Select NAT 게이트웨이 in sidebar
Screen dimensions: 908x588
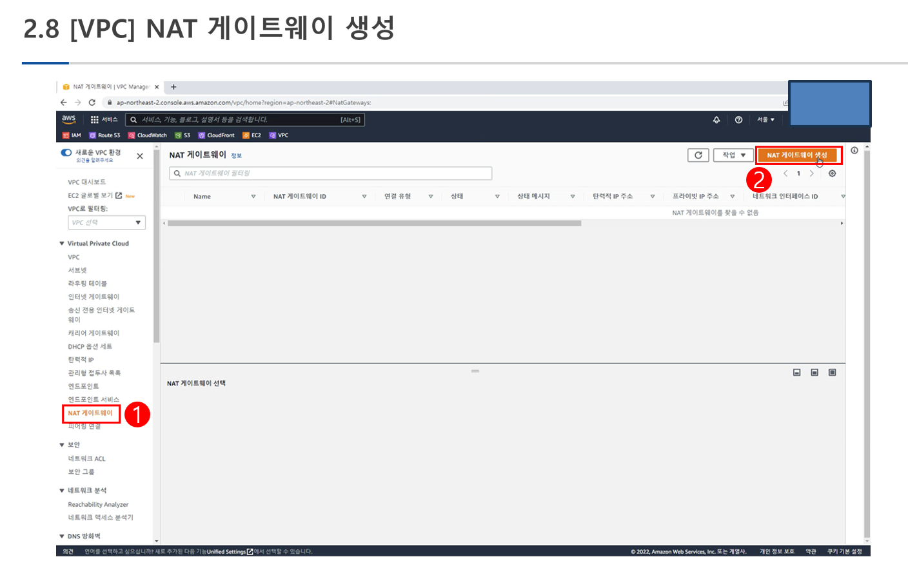(90, 413)
